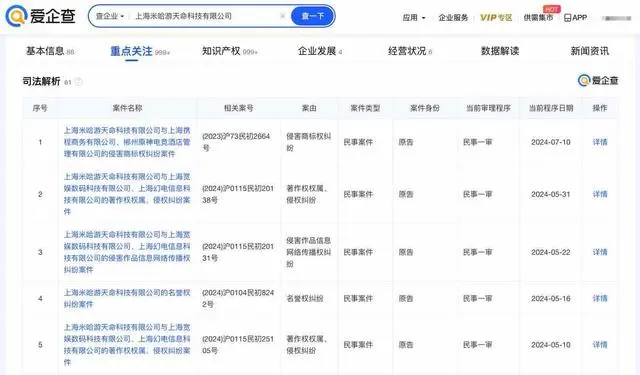Switch to the 知识产权 tab
Viewport: 640px width, 375px height.
[x=229, y=51]
